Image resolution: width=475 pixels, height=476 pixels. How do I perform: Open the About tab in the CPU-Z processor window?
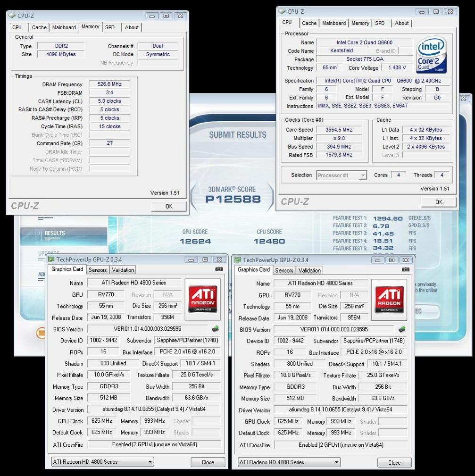[x=401, y=23]
